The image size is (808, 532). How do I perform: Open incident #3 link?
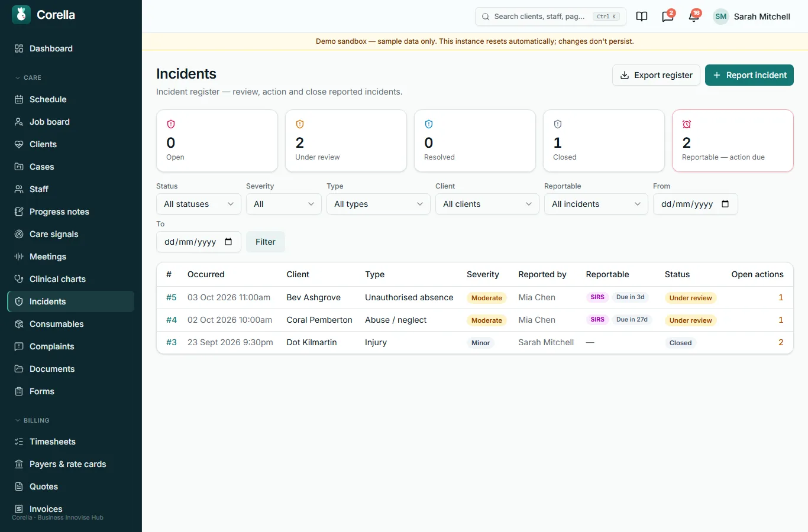point(172,342)
